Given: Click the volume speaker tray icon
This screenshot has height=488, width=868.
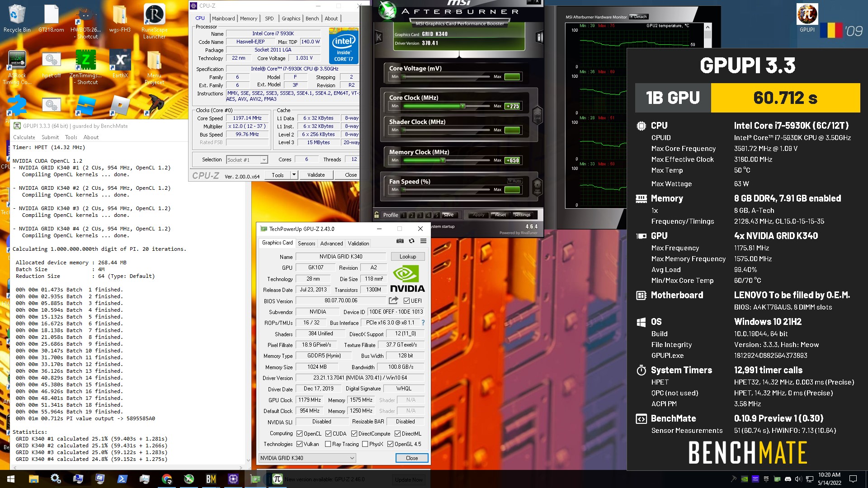Looking at the screenshot, I should click(x=798, y=479).
